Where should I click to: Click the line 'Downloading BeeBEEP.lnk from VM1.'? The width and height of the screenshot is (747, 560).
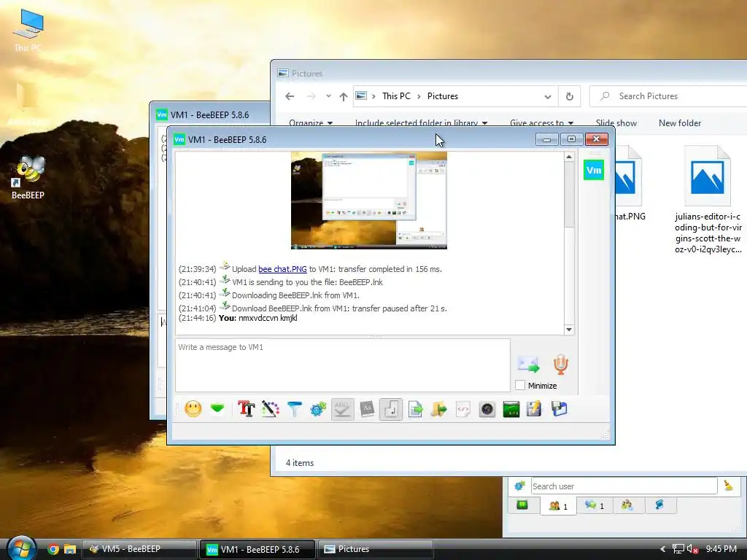pos(295,295)
